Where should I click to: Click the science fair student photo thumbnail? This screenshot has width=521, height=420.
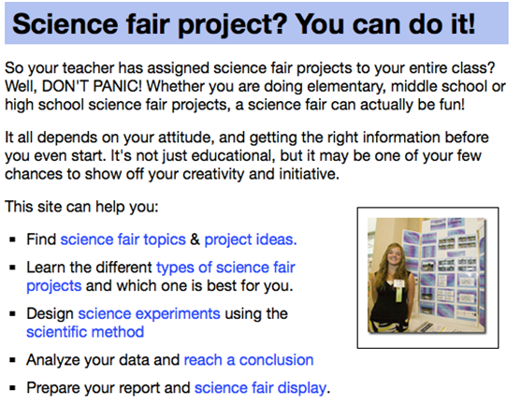coord(427,278)
